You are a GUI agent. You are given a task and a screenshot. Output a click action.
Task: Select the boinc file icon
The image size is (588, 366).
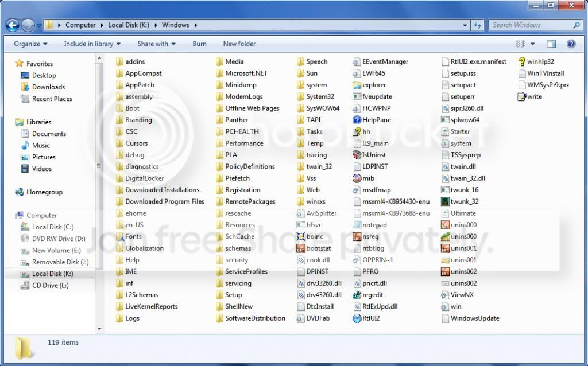click(300, 236)
